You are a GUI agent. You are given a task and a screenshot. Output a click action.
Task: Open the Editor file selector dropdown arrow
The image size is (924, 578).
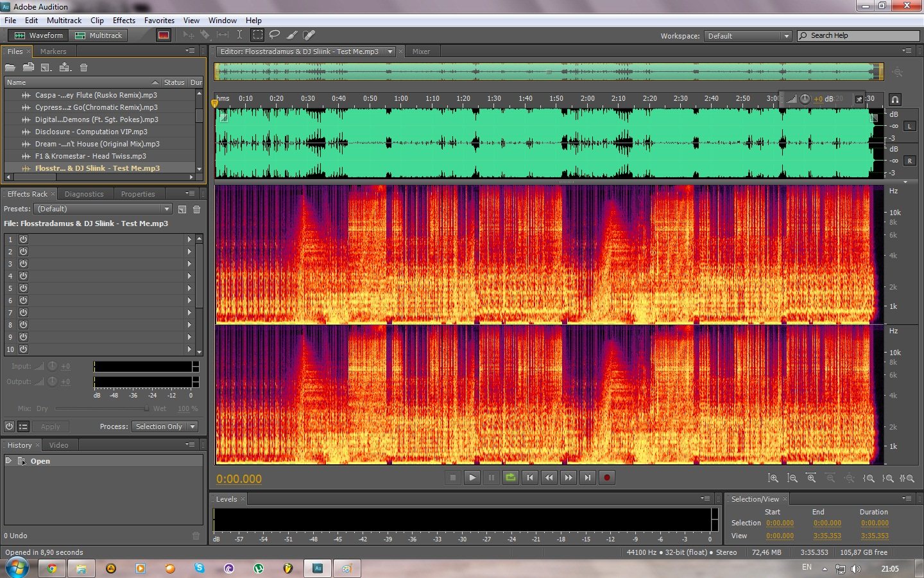pos(389,51)
